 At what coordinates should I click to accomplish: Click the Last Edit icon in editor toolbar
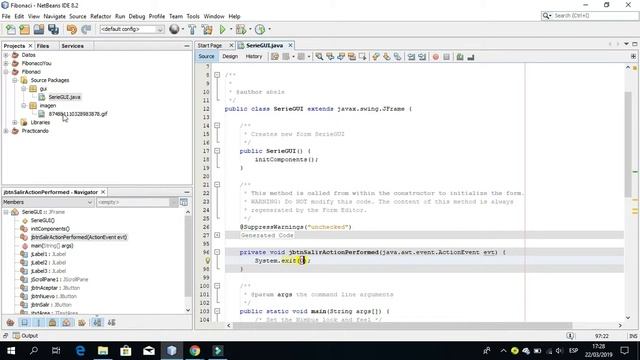pos(275,57)
